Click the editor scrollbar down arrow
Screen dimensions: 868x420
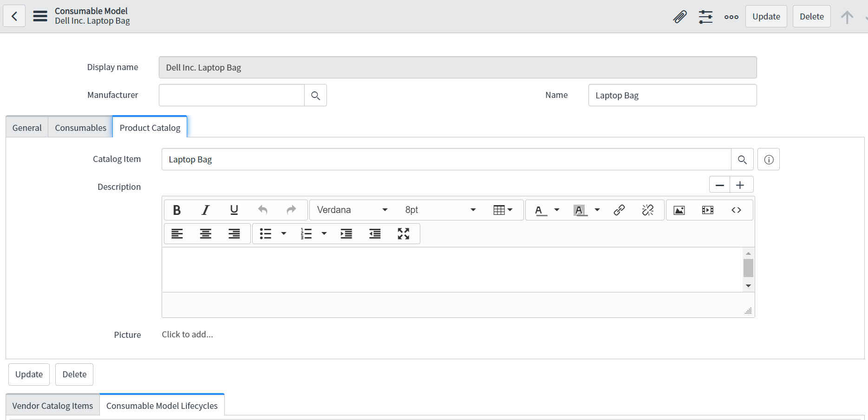[748, 286]
